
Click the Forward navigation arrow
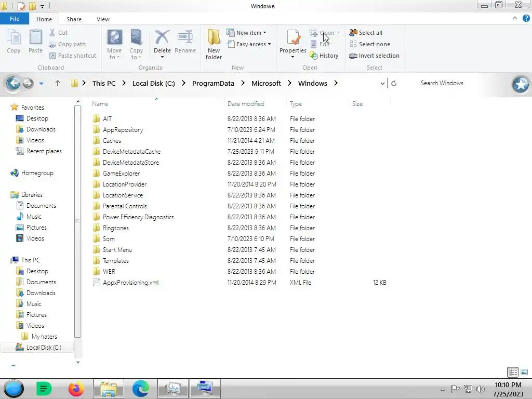28,83
